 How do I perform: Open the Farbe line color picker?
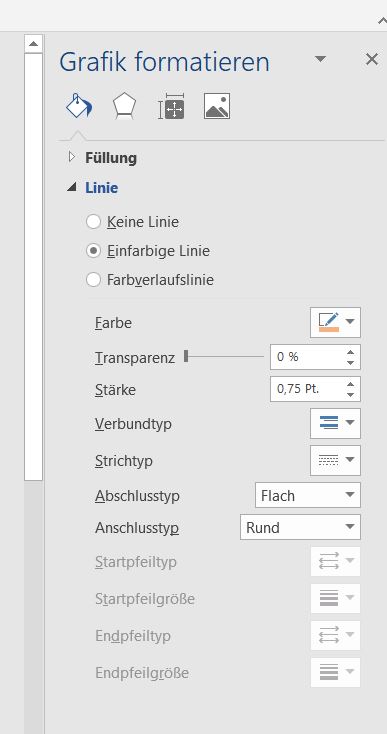click(x=335, y=322)
